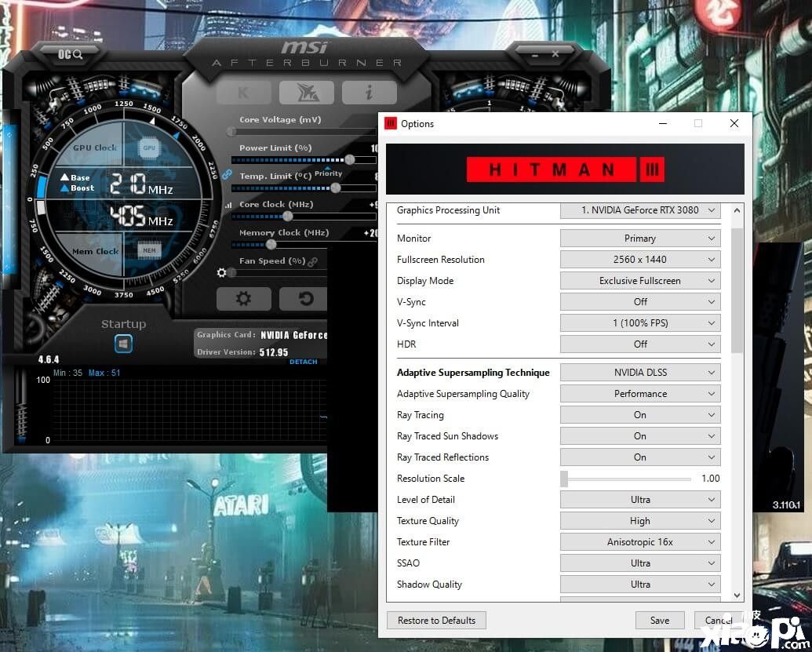Open Adaptive Supersampling Quality dropdown
The height and width of the screenshot is (652, 812).
pos(640,394)
